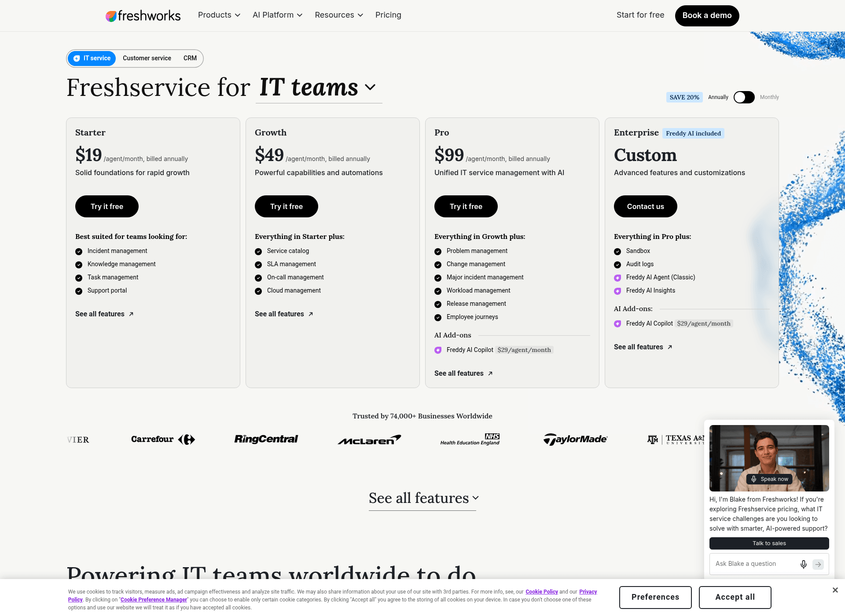Open See all features in Growth card

coord(284,314)
